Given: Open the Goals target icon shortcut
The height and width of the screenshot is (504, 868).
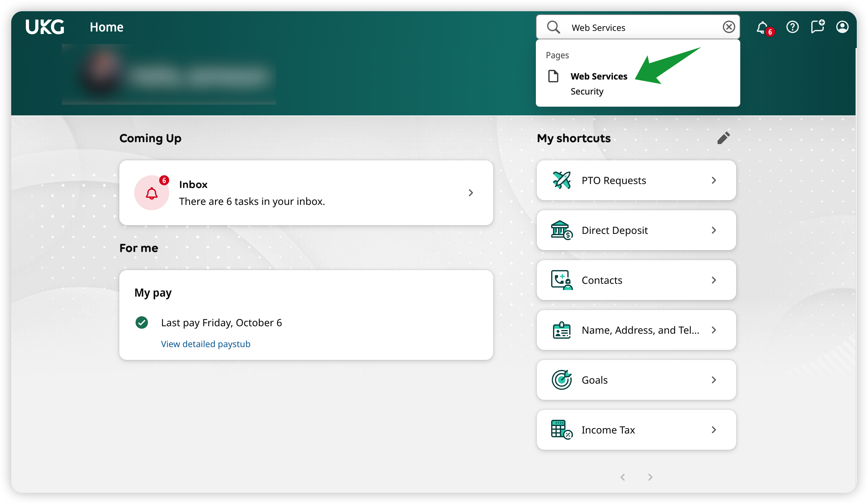Looking at the screenshot, I should [x=561, y=380].
